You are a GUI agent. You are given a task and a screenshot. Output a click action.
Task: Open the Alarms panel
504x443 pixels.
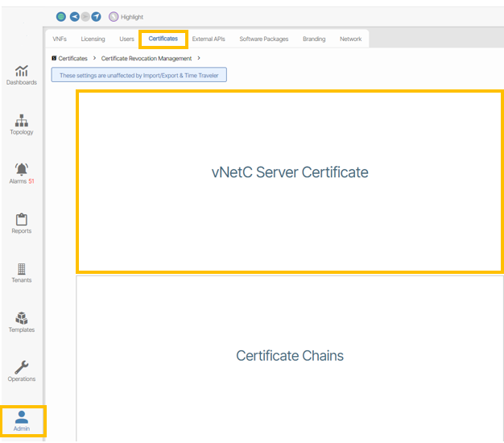coord(22,173)
